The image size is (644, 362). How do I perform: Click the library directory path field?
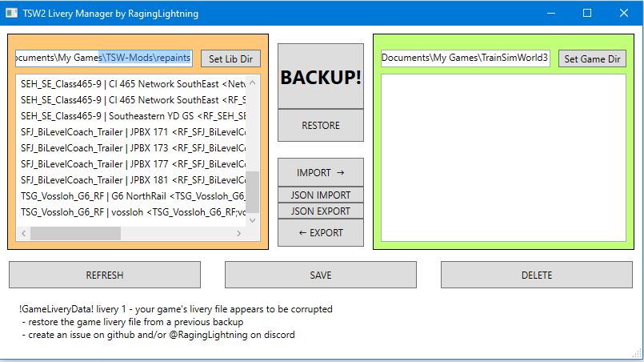(103, 58)
